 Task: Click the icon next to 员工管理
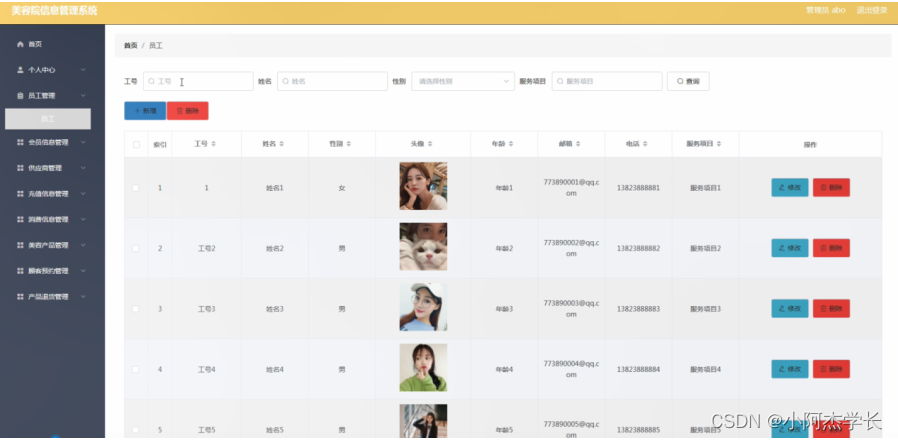click(x=20, y=96)
